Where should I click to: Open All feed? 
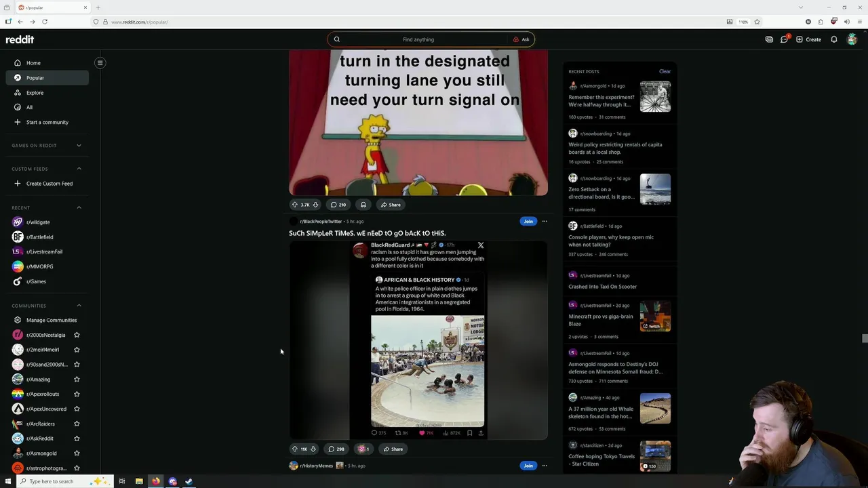pyautogui.click(x=47, y=107)
